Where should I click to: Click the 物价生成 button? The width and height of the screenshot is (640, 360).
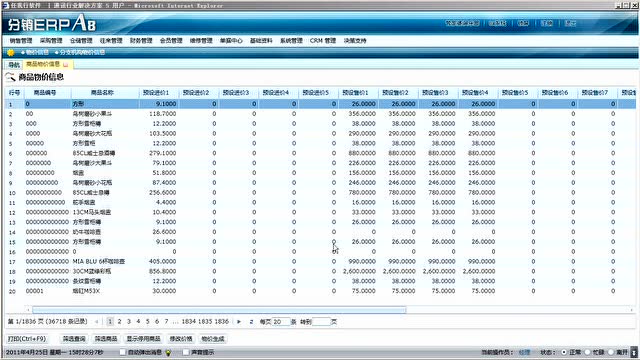213,339
